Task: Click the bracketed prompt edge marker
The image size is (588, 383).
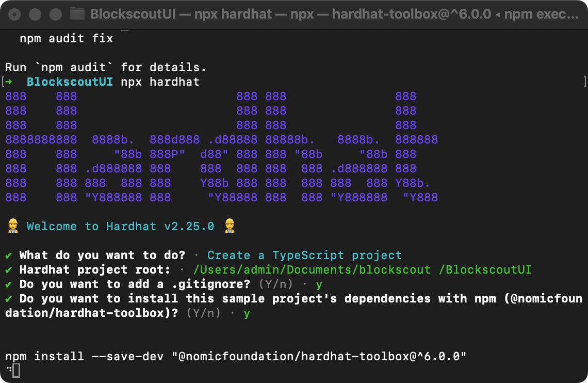Action: click(584, 81)
